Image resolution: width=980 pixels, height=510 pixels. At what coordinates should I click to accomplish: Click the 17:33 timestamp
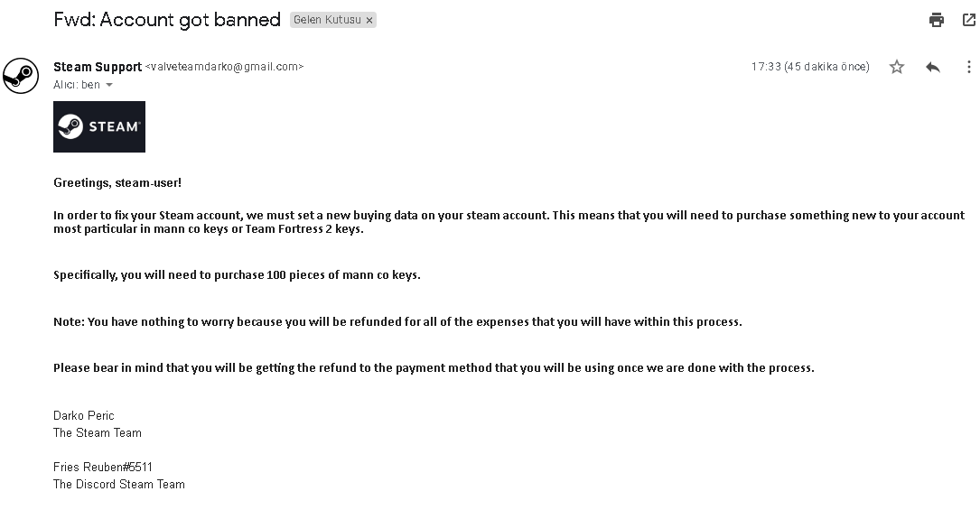(809, 67)
